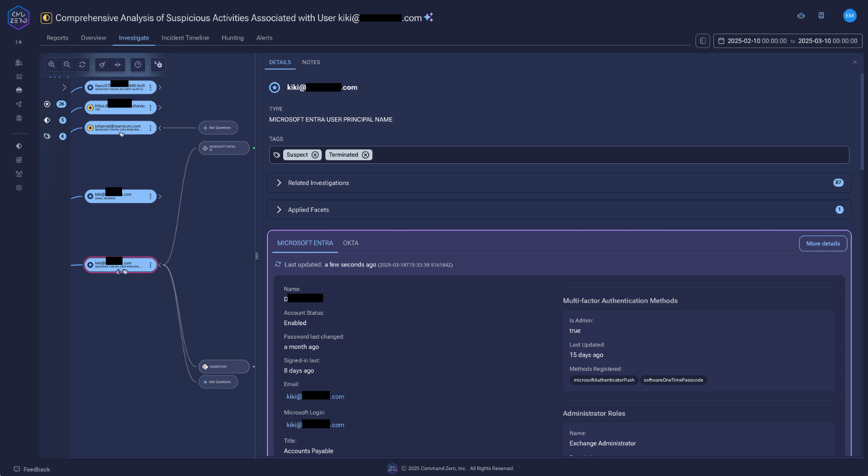Open the notes icon in header
The height and width of the screenshot is (476, 868).
[x=821, y=16]
